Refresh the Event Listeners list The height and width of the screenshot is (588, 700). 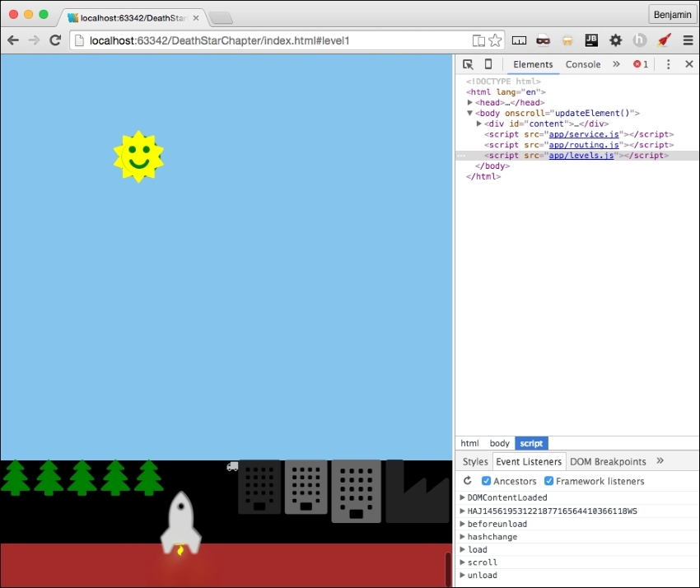pyautogui.click(x=465, y=481)
